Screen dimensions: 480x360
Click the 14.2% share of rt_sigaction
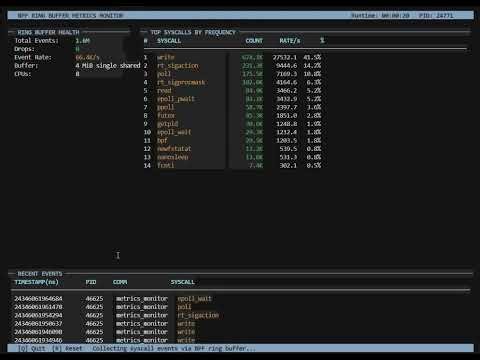coord(312,66)
